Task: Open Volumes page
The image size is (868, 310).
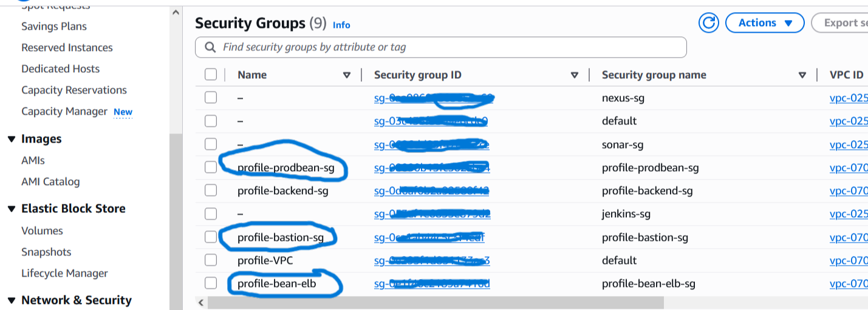Action: [42, 231]
